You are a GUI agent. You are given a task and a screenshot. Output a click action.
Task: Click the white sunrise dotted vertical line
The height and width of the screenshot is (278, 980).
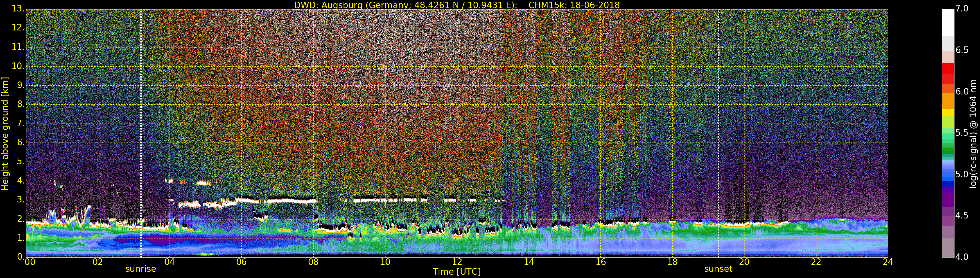pos(141,133)
